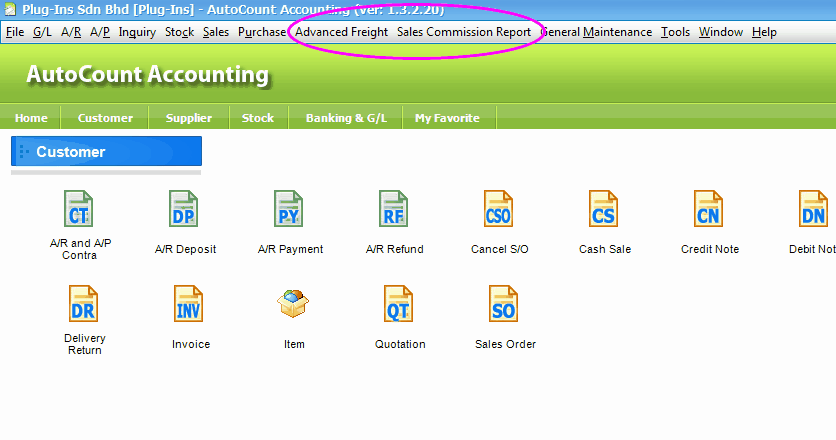Open the Window menu
836x440 pixels.
pyautogui.click(x=721, y=32)
